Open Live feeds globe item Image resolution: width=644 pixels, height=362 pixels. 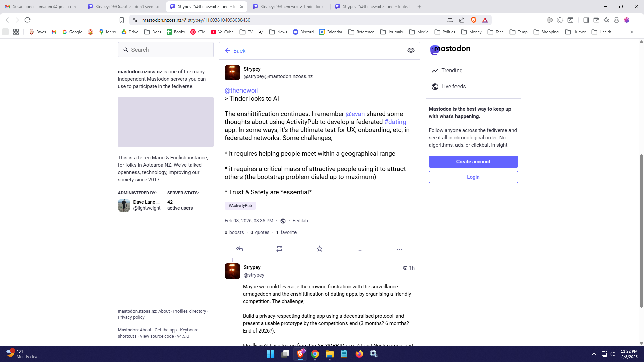click(x=453, y=87)
